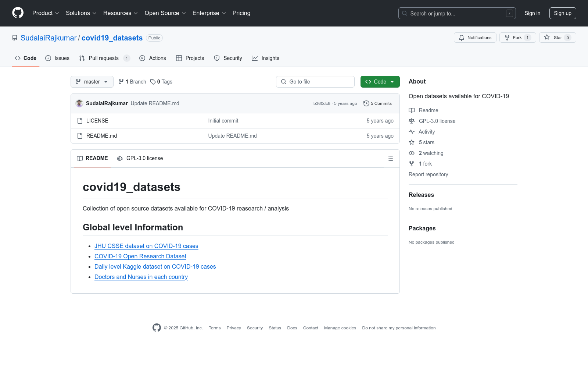Open the Product dropdown menu
This screenshot has height=368, width=588.
tap(46, 13)
